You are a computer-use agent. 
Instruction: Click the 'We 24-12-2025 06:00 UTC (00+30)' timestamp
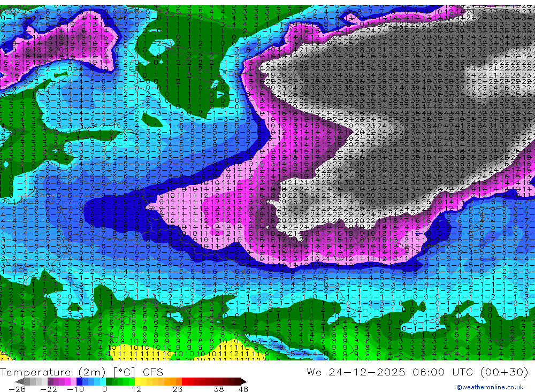[x=417, y=372]
